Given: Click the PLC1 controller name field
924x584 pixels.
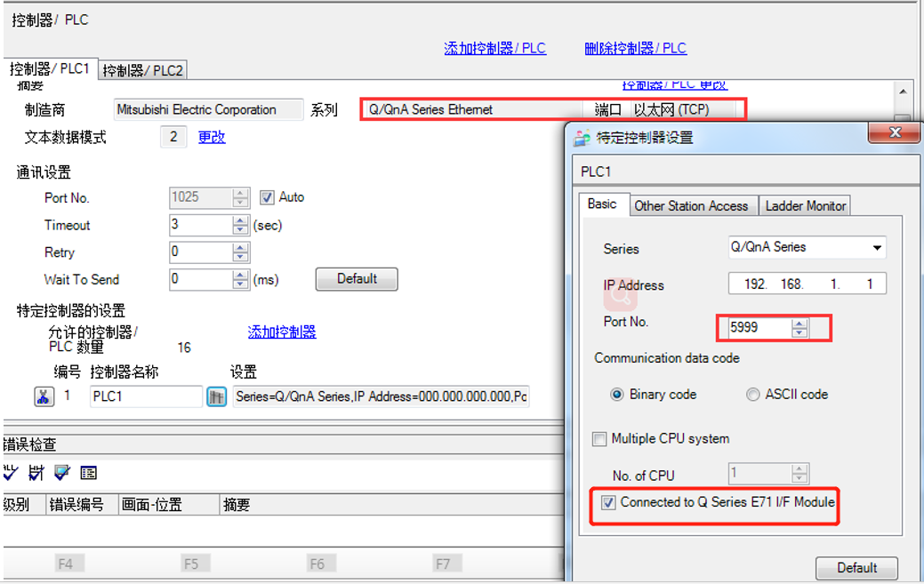Looking at the screenshot, I should tap(146, 396).
